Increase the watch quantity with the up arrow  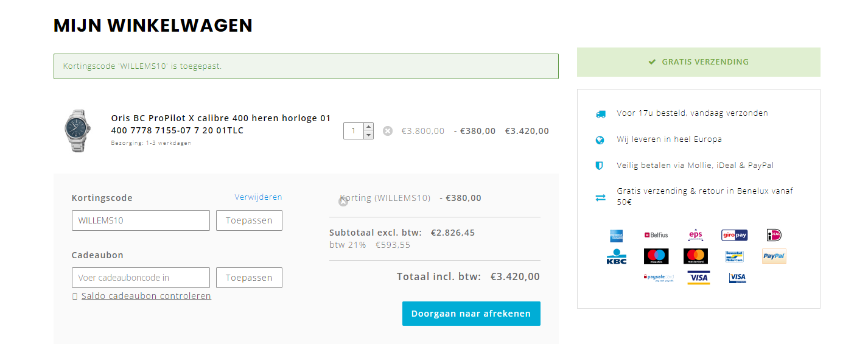click(368, 127)
